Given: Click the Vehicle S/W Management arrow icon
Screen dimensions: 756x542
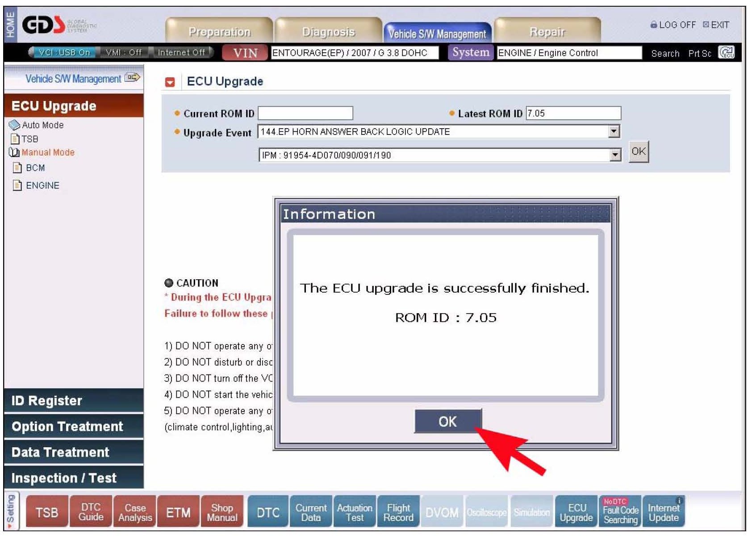Looking at the screenshot, I should pos(132,78).
